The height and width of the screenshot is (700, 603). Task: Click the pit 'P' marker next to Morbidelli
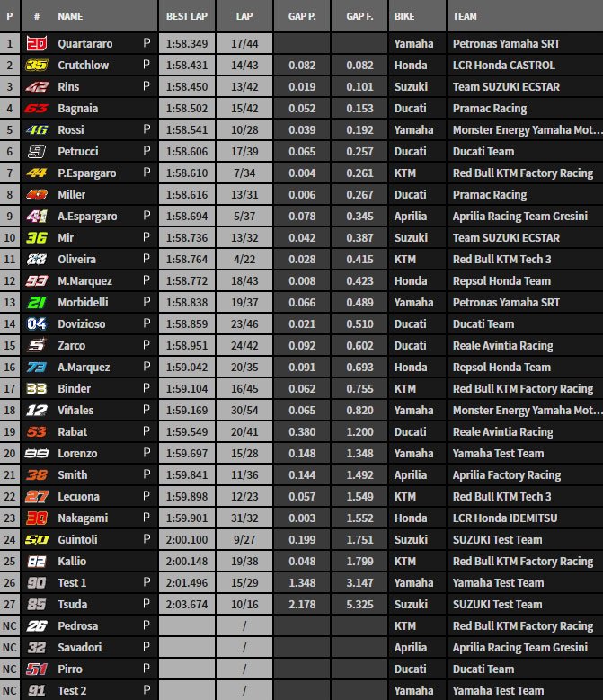(x=146, y=302)
